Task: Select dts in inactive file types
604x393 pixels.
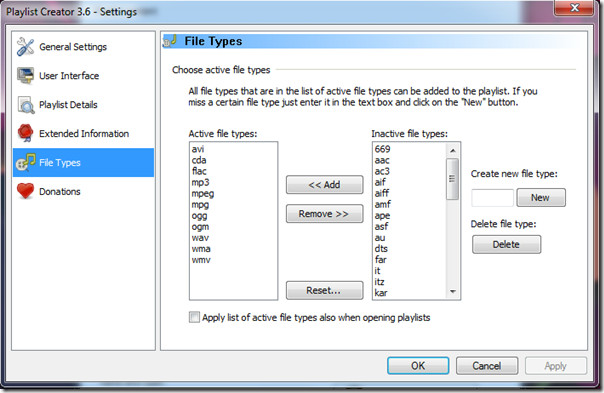Action: (410, 249)
